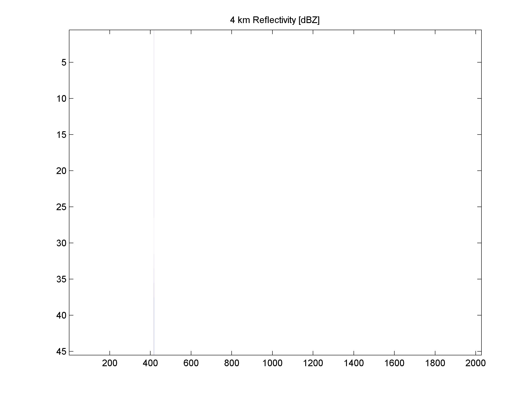532x399 pixels.
Task: Click the x-axis label 800
Action: 232,363
